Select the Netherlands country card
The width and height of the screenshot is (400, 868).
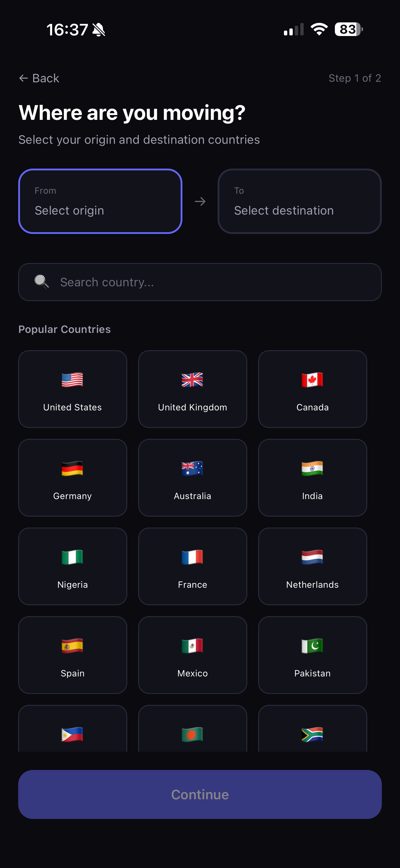pos(312,566)
